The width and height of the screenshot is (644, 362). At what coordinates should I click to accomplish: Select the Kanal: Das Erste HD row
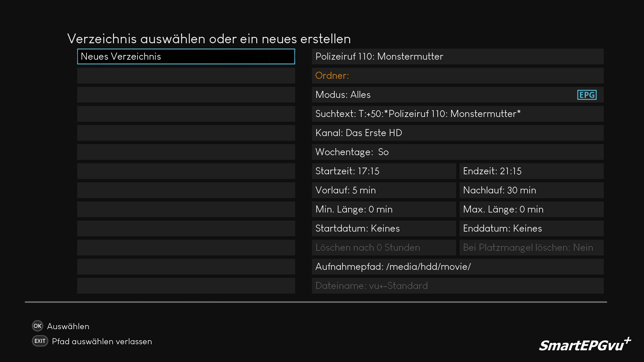(x=458, y=133)
